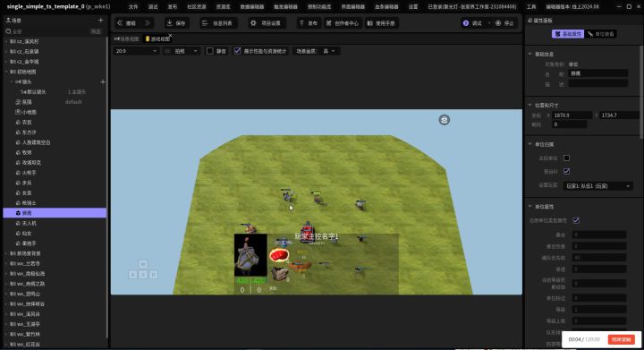Toggle 展示性能与资源统计 checkbox
The image size is (644, 350).
[x=237, y=51]
